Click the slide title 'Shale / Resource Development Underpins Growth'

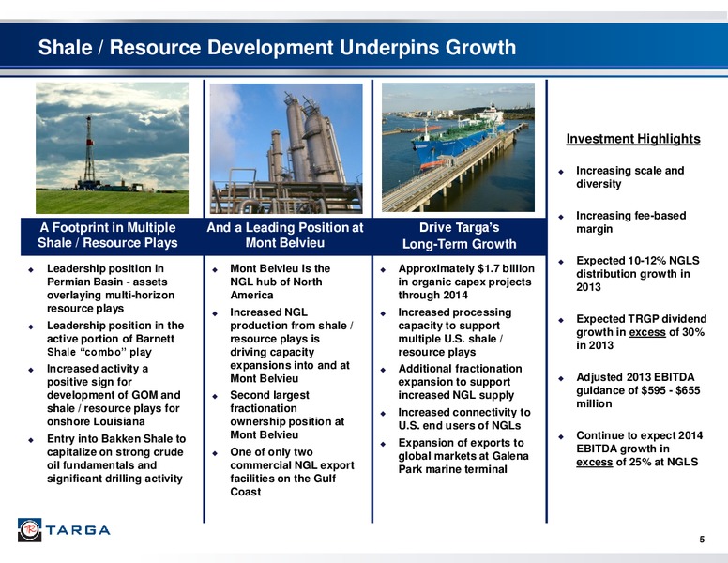coord(277,47)
